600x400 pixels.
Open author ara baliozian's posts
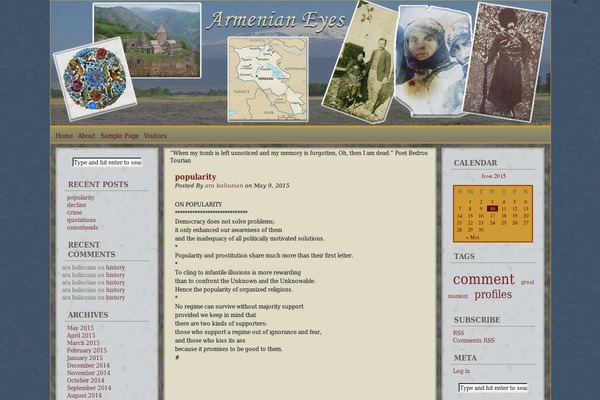pyautogui.click(x=224, y=186)
